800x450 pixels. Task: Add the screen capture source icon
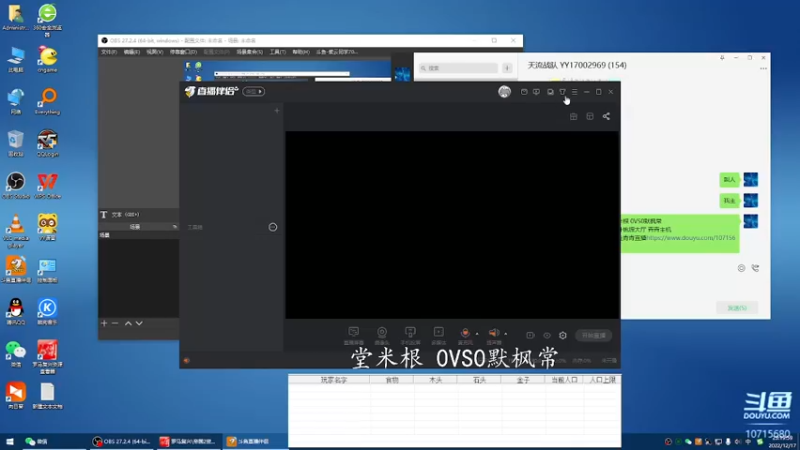point(354,335)
